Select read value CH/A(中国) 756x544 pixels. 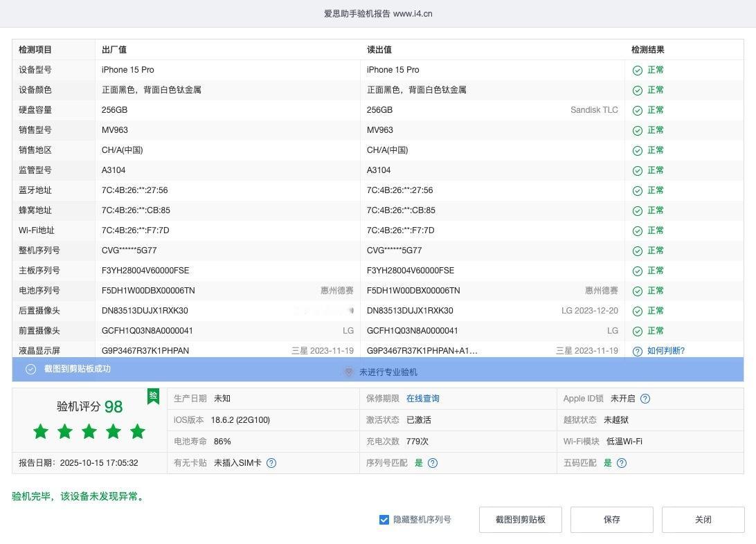coord(387,150)
